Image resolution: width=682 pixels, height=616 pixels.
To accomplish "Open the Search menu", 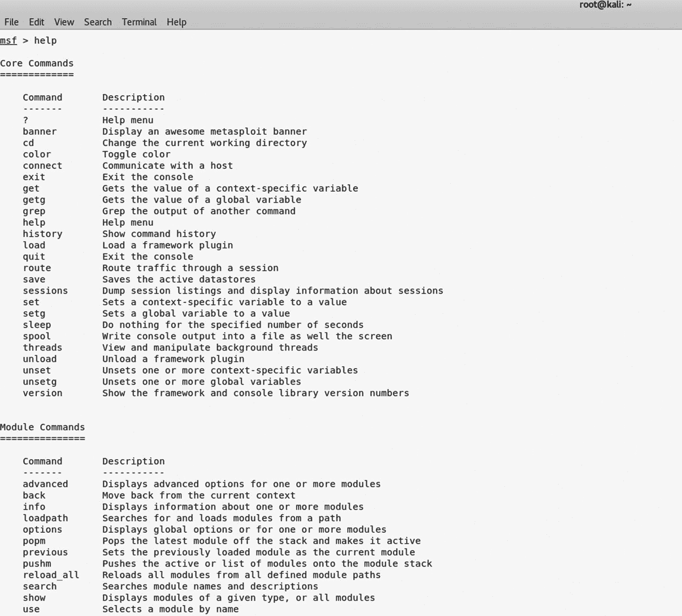I will pyautogui.click(x=98, y=22).
